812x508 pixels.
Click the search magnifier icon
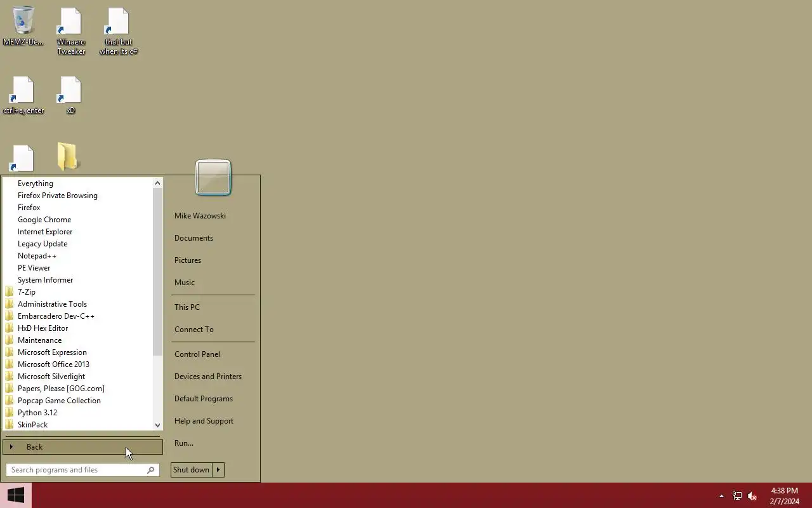pos(150,470)
